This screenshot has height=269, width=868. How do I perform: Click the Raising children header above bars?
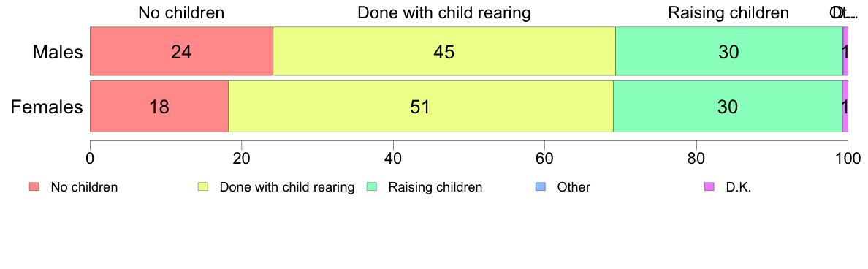(x=728, y=12)
